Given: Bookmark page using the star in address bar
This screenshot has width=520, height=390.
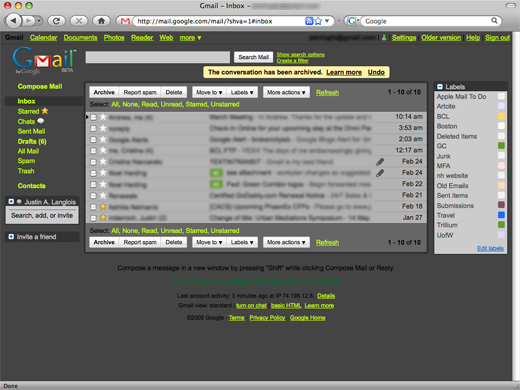Looking at the screenshot, I should tap(319, 21).
